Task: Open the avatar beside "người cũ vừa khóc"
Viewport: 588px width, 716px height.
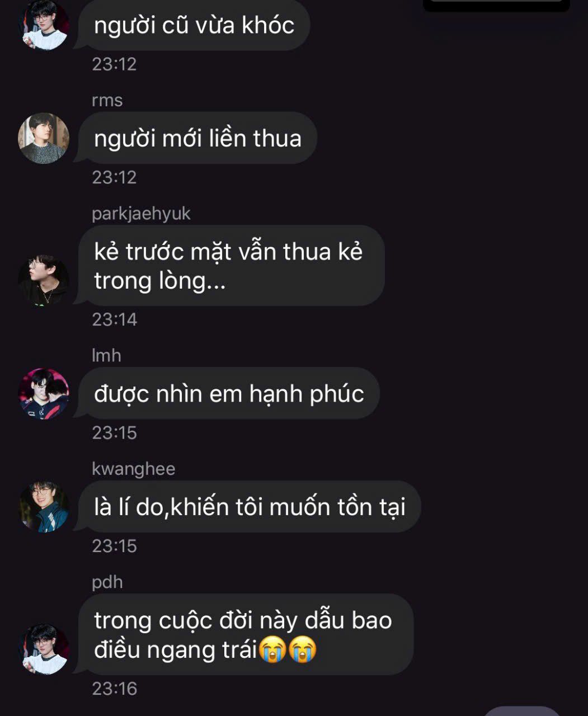Action: [x=44, y=25]
